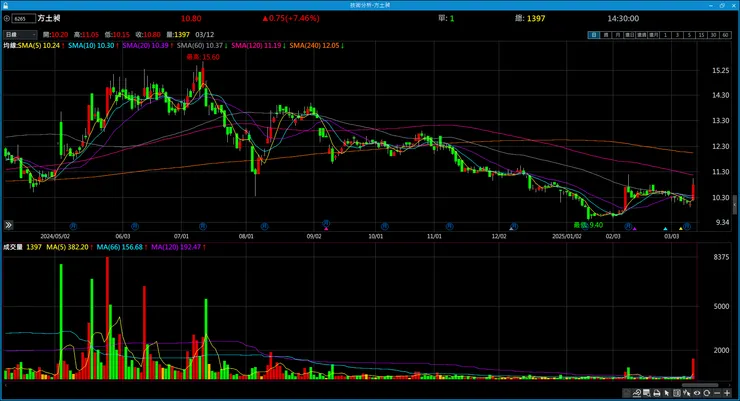Screen dimensions: 740x401
Task: Click the date label 2025/01/02 on time axis
Action: tap(567, 236)
